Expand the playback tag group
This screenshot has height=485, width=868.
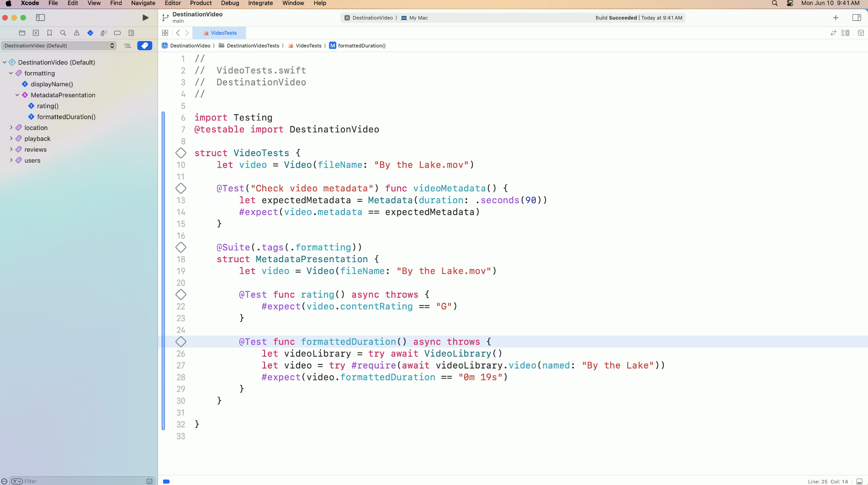[x=11, y=139]
